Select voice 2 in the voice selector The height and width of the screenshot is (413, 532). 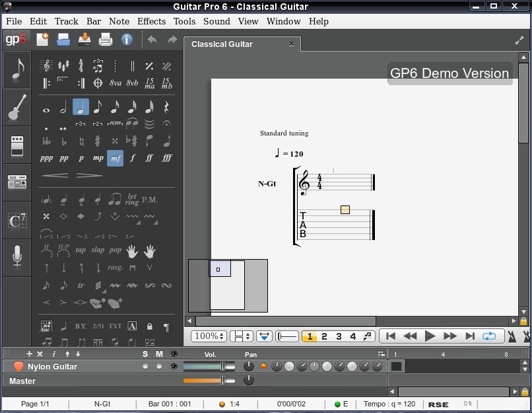click(x=324, y=336)
